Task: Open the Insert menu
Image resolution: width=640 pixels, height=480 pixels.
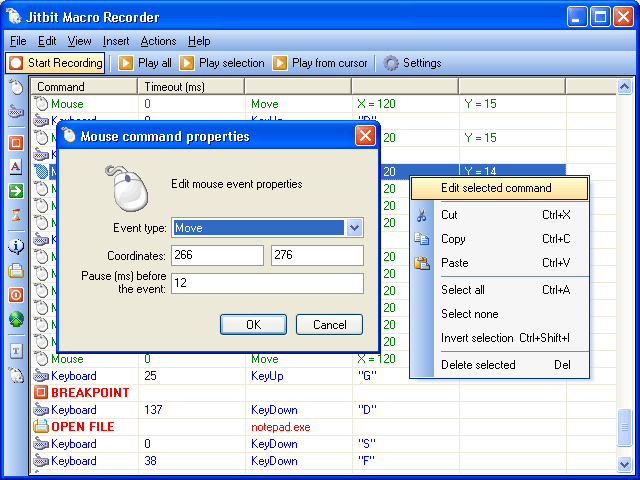Action: (116, 41)
